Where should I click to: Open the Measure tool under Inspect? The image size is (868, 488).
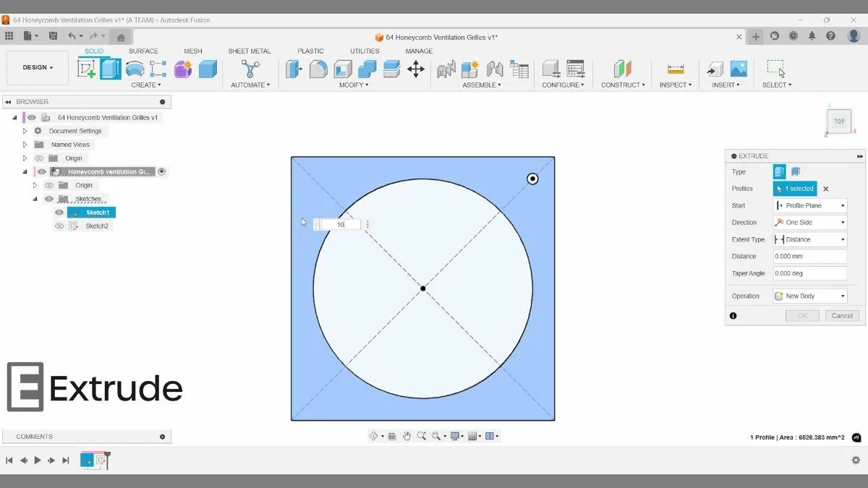[x=674, y=69]
